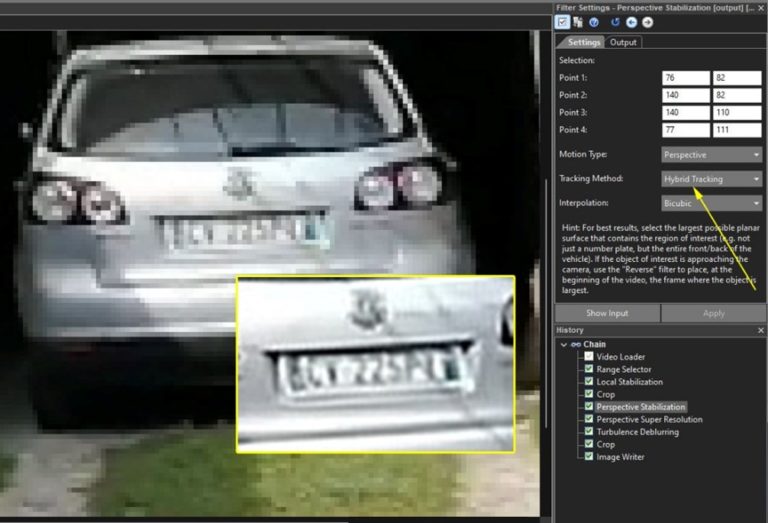Open the Tracking Method dropdown showing Hybrid Tracking
768x523 pixels.
(x=712, y=179)
